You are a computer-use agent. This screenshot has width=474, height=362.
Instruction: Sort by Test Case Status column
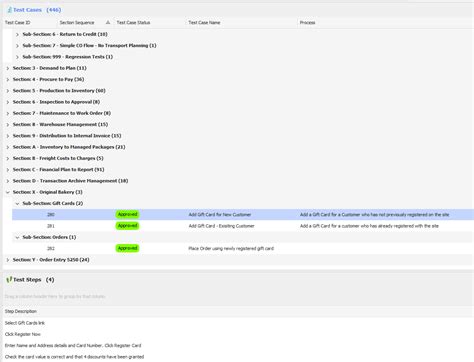pyautogui.click(x=133, y=22)
